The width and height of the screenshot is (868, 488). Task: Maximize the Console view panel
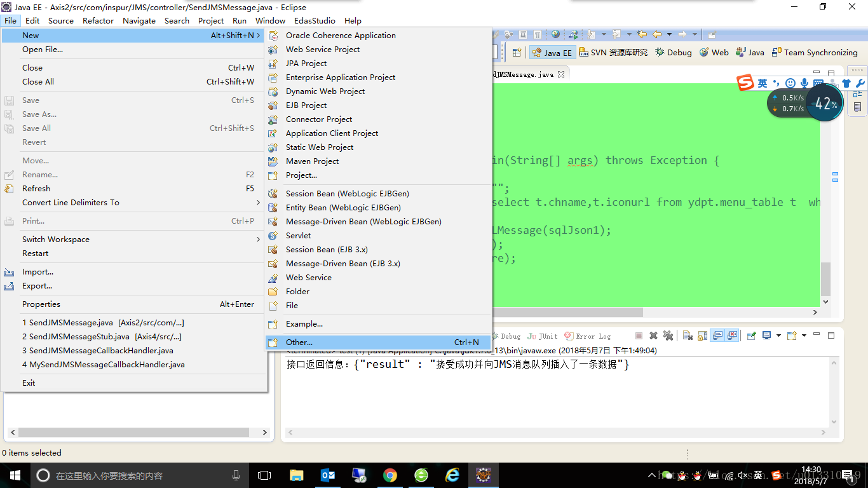pyautogui.click(x=831, y=335)
